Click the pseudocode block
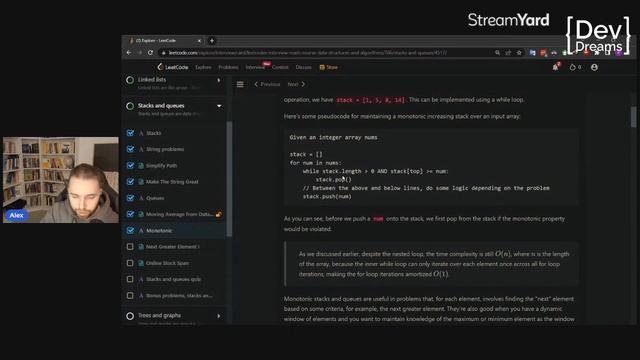Screen dimensions: 640x360 431,167
